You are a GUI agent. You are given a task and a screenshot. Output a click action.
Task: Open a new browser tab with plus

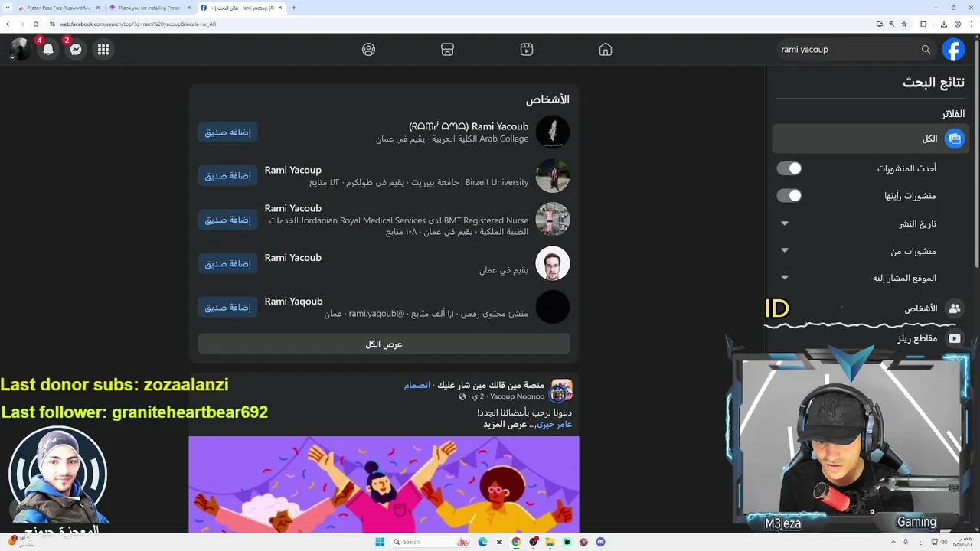(x=294, y=8)
